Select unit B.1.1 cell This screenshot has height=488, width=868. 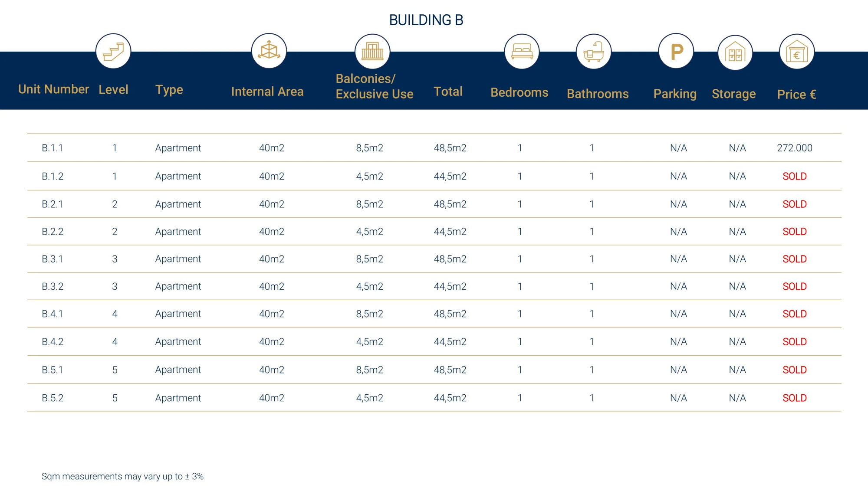(53, 148)
